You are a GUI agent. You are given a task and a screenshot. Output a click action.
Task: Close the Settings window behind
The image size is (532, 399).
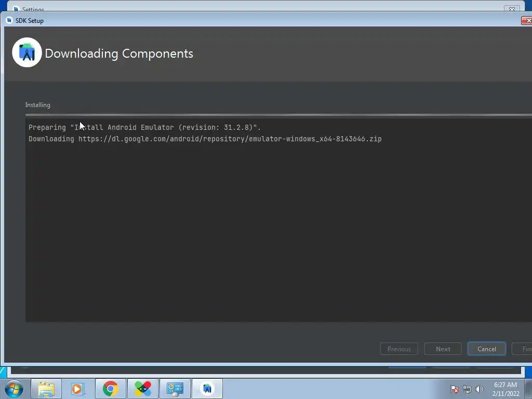tap(512, 9)
